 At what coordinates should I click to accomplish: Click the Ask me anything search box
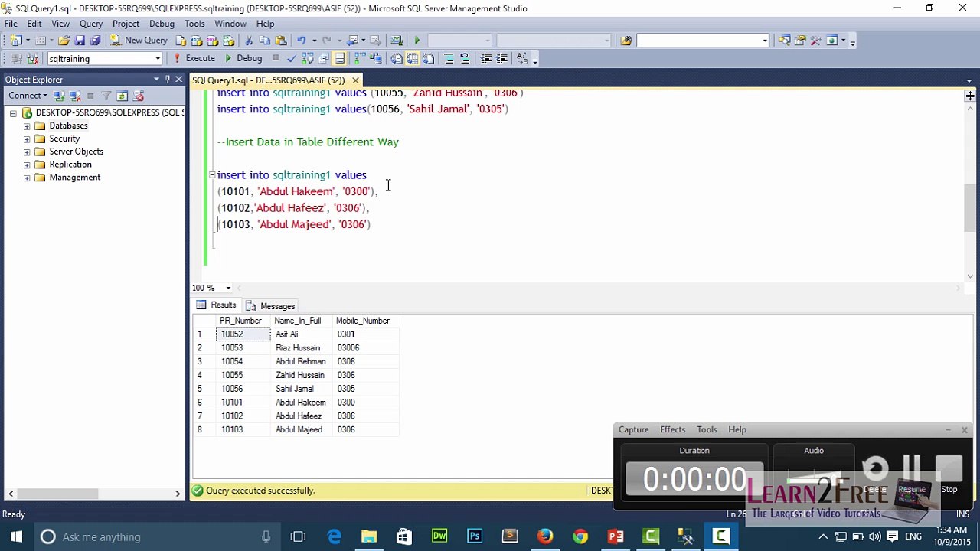tap(155, 536)
